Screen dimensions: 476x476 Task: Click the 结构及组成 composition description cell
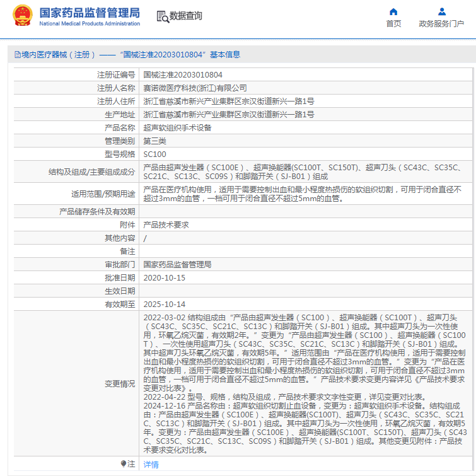coord(306,172)
